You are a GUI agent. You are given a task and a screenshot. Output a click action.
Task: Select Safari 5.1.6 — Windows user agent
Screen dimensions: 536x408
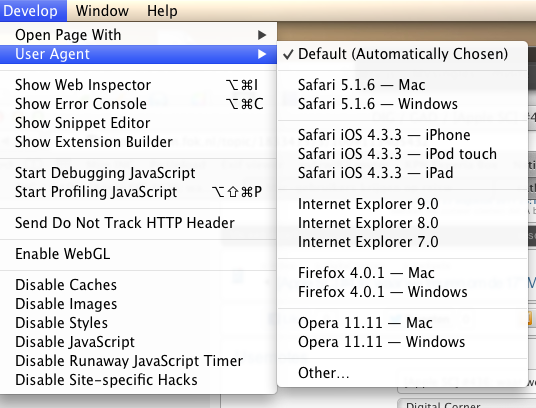coord(402,104)
